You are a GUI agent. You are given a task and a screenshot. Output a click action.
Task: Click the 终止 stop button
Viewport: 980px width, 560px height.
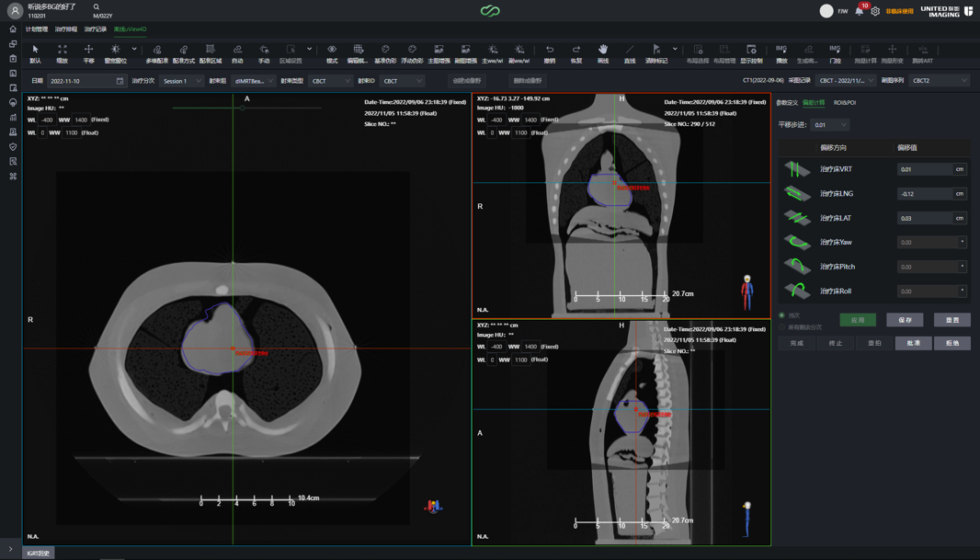point(836,343)
